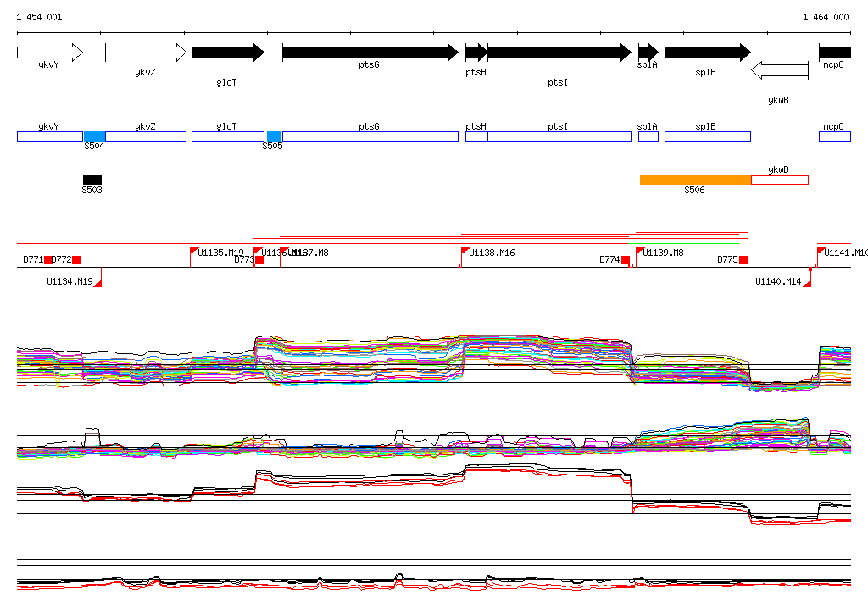Select the black S503 segment block
868x605 pixels.
(92, 180)
